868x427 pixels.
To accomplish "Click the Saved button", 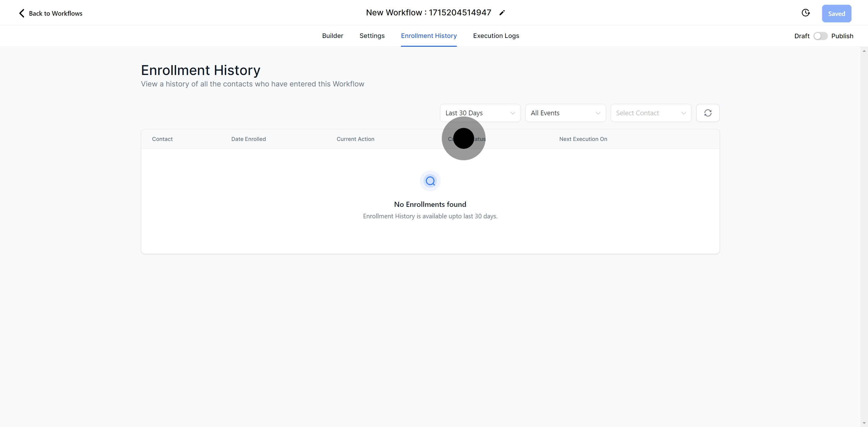I will (x=836, y=14).
